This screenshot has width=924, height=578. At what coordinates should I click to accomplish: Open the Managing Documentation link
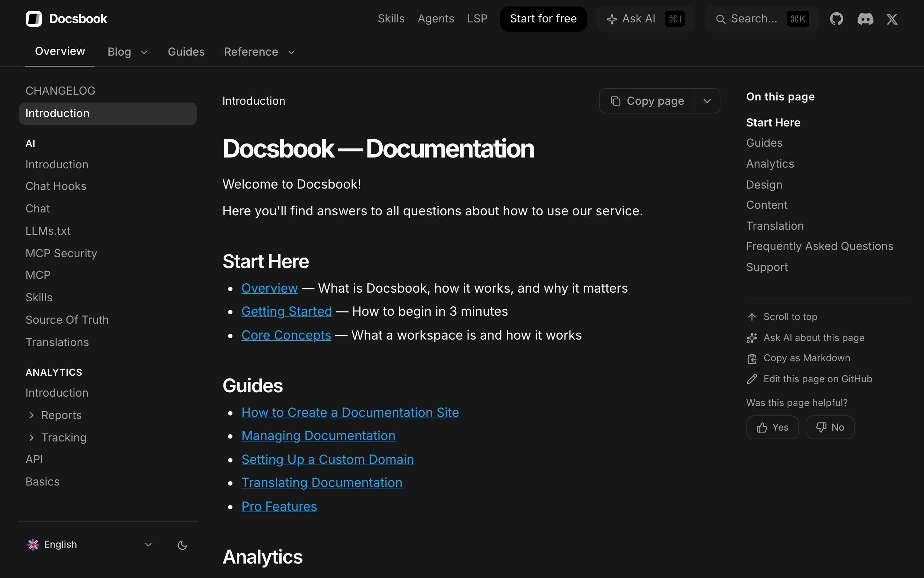coord(318,436)
